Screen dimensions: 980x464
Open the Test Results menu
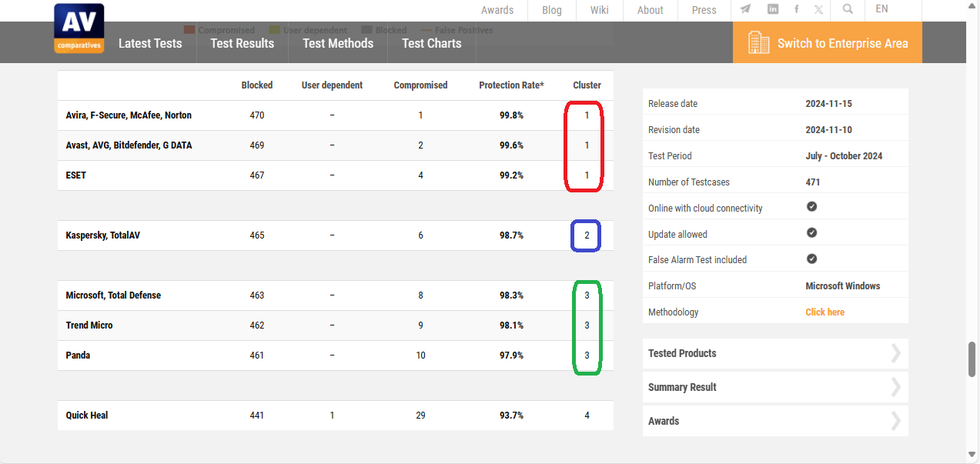242,43
